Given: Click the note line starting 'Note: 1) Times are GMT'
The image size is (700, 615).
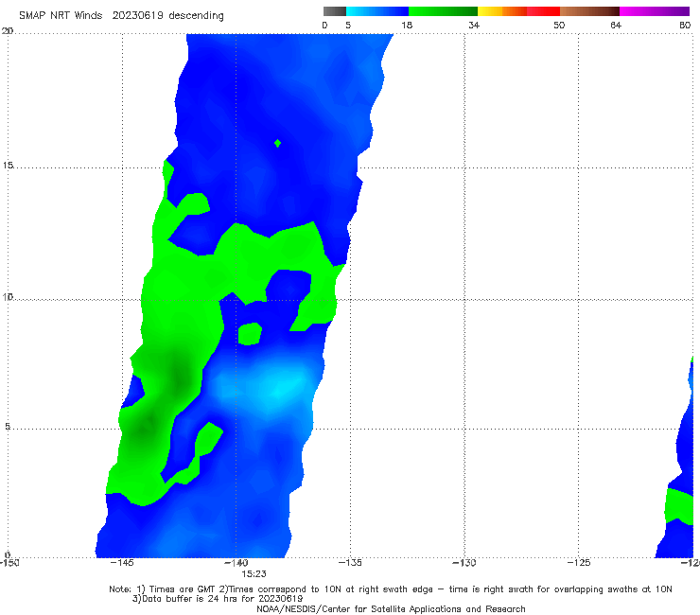Looking at the screenshot, I should pyautogui.click(x=390, y=589).
